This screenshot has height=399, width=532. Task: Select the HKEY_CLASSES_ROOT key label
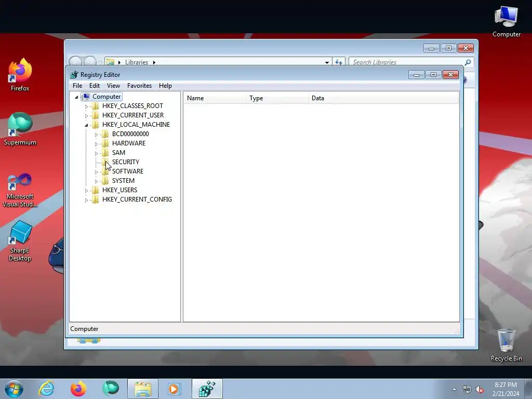[x=132, y=106]
